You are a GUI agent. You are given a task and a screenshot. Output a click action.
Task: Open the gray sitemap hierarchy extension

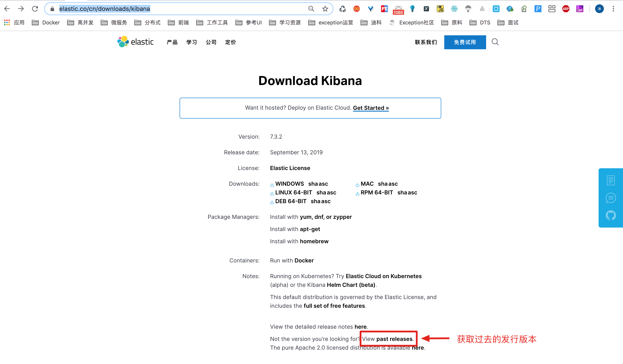click(482, 9)
